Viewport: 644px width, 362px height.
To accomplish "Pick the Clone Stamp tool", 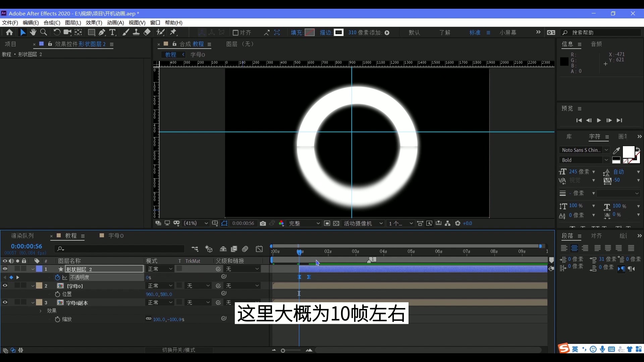I will point(136,32).
